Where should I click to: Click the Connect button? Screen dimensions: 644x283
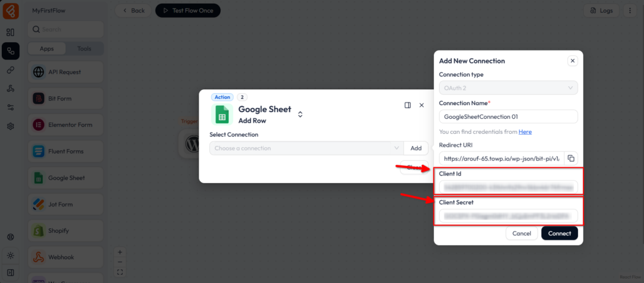click(x=559, y=233)
